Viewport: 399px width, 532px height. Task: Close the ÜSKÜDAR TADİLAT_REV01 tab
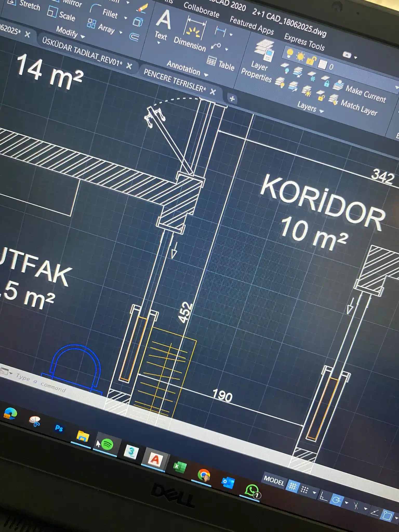click(129, 66)
